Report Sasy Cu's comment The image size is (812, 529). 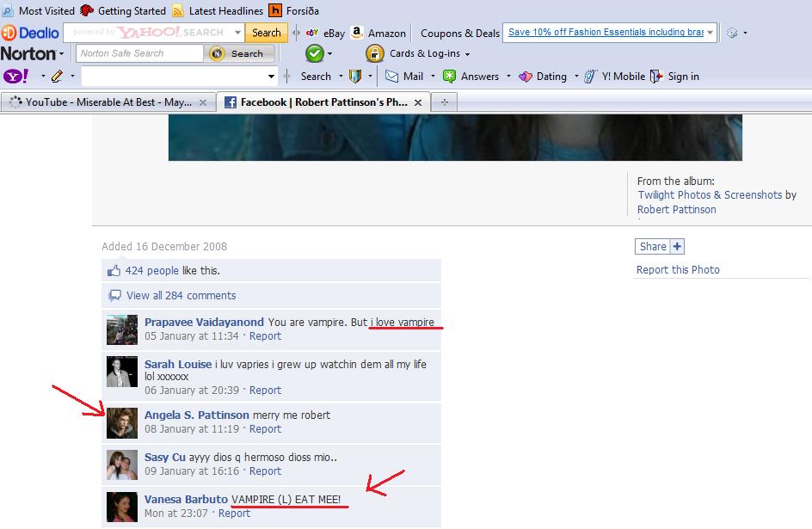coord(265,471)
